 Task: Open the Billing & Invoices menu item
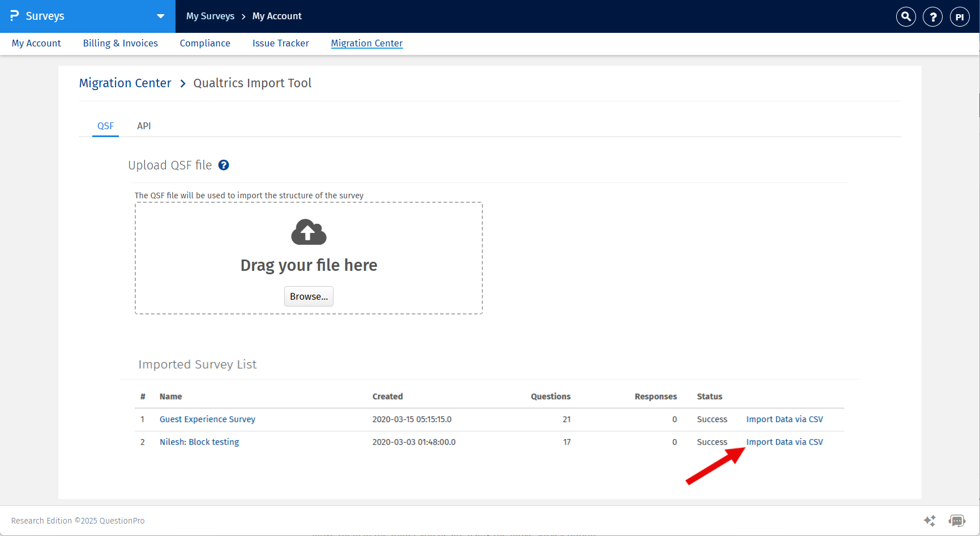click(x=120, y=43)
